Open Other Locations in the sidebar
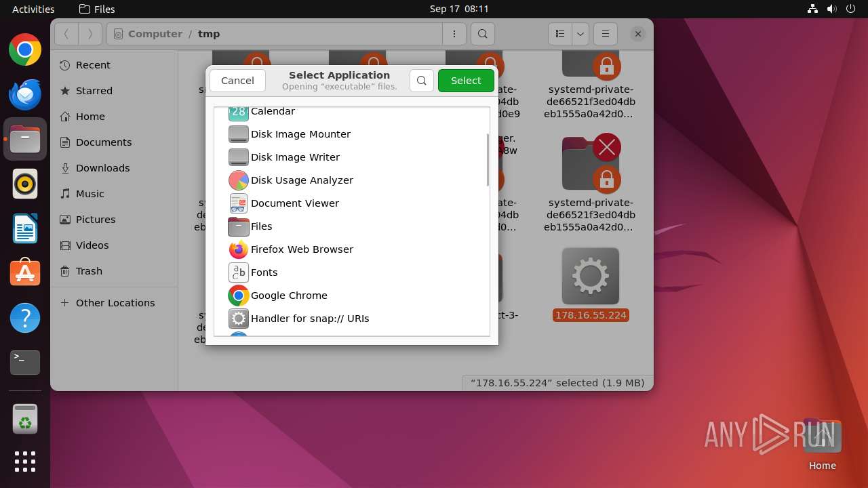The image size is (868, 488). 114,303
